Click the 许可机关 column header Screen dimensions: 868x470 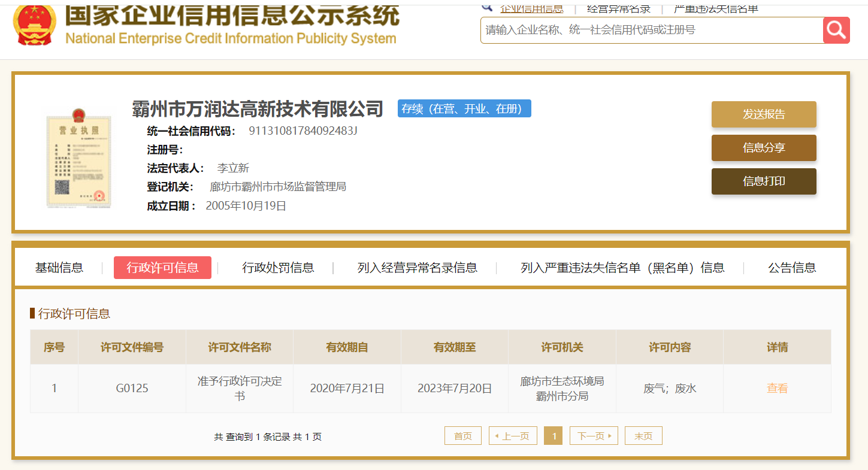pos(562,347)
